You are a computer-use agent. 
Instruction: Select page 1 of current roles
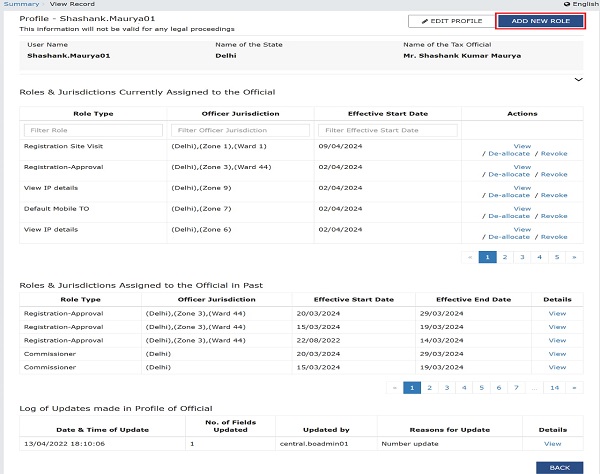click(488, 257)
